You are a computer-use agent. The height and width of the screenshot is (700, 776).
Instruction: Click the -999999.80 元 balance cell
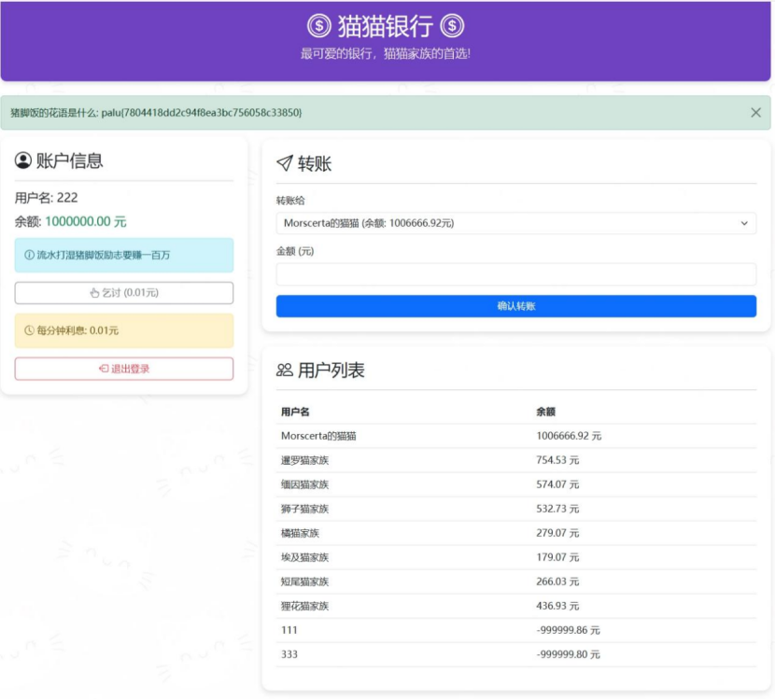[x=568, y=654]
